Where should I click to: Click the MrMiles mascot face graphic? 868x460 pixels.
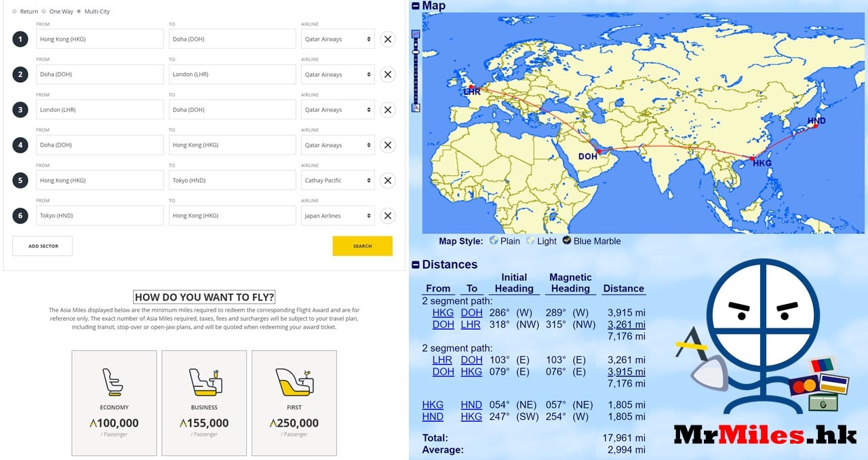[x=763, y=313]
